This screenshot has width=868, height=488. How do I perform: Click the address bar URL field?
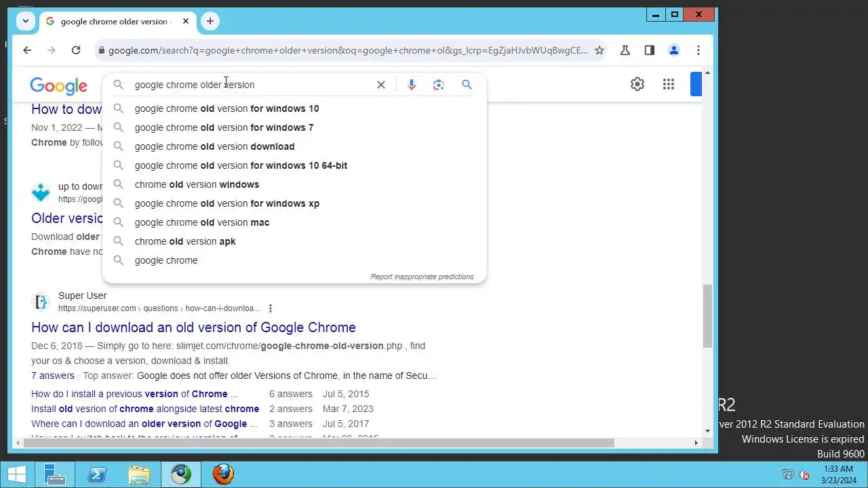pyautogui.click(x=347, y=50)
